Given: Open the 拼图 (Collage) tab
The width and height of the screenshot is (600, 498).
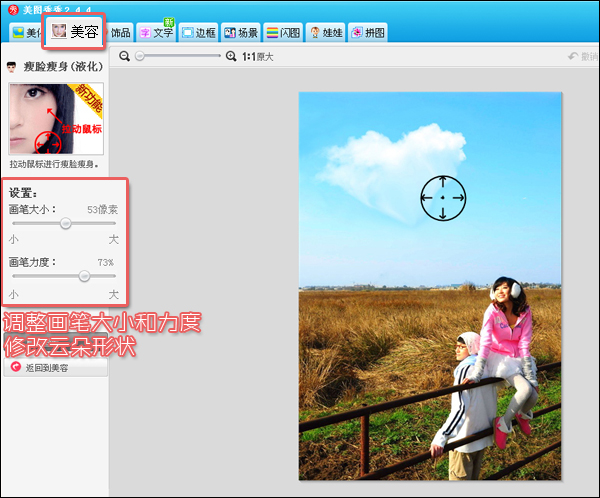Looking at the screenshot, I should point(367,33).
